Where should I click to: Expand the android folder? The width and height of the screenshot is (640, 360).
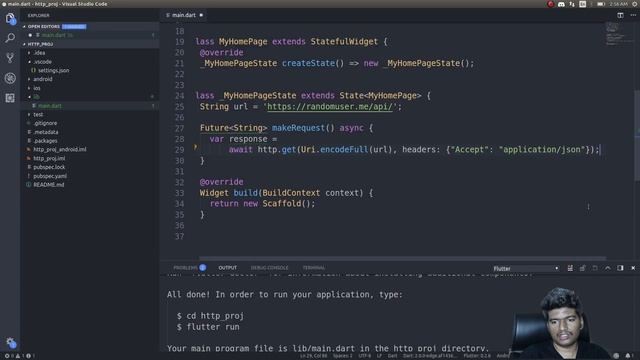pos(40,79)
